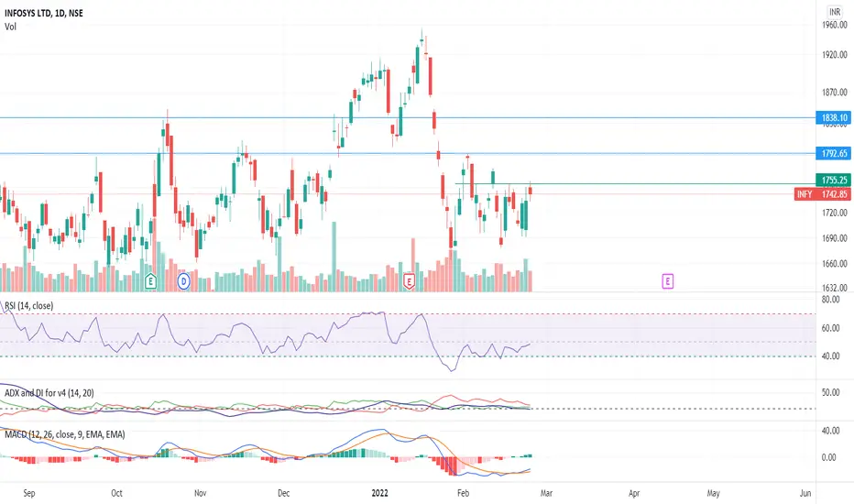Select the RSI (14, close) indicator label

[x=29, y=306]
